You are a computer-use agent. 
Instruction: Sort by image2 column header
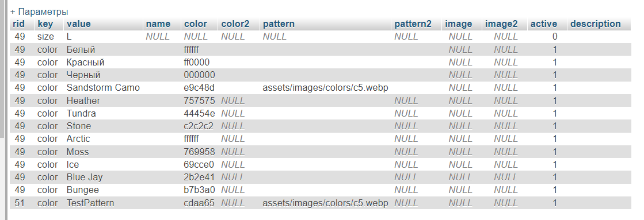[501, 24]
